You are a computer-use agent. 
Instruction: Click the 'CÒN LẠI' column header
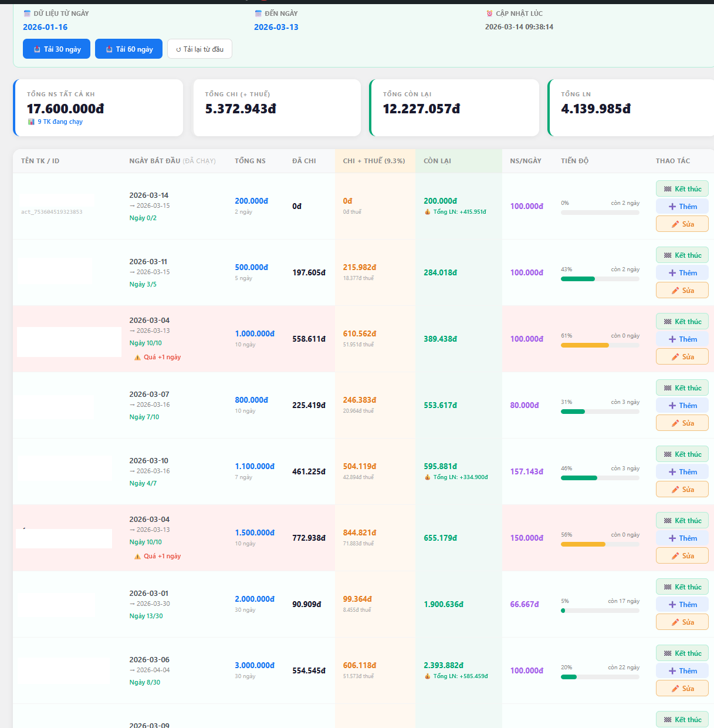coord(437,161)
